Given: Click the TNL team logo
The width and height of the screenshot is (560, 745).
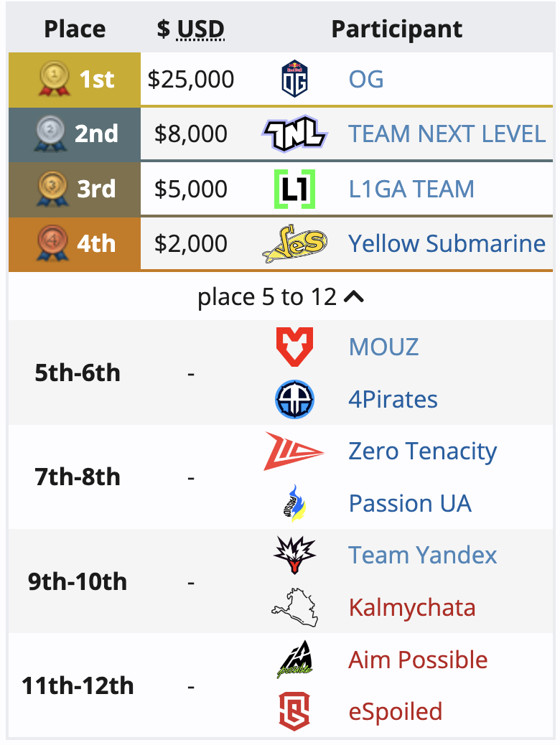Looking at the screenshot, I should pos(294,133).
